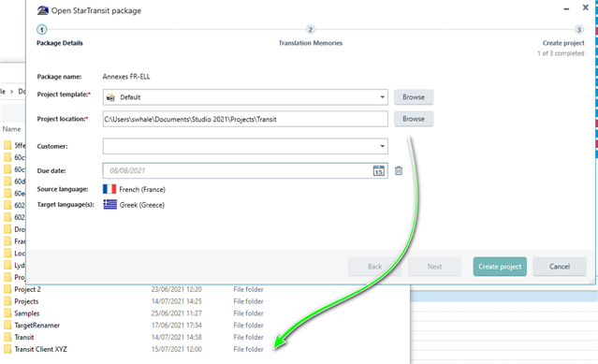Click the Back button
This screenshot has width=598, height=364.
(x=374, y=267)
